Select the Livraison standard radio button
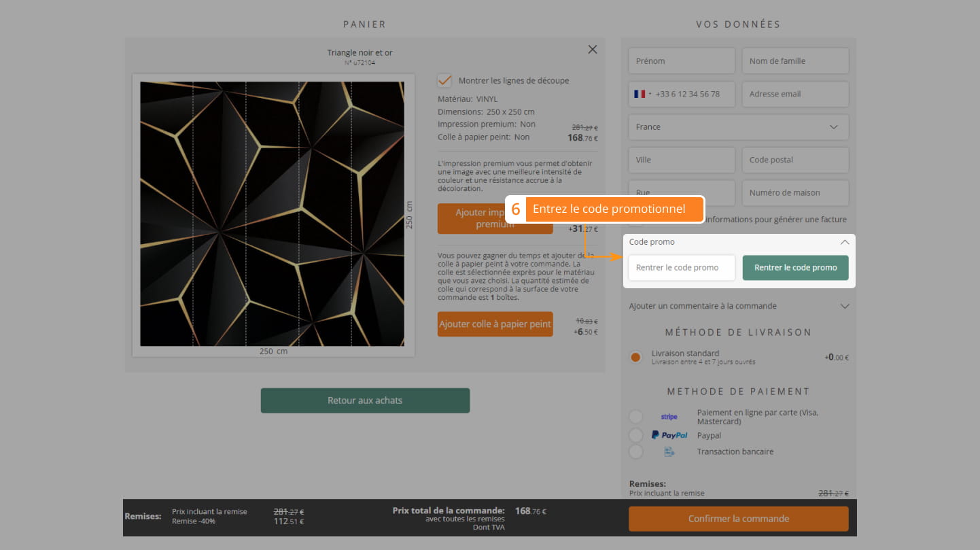This screenshot has height=550, width=980. coord(635,357)
